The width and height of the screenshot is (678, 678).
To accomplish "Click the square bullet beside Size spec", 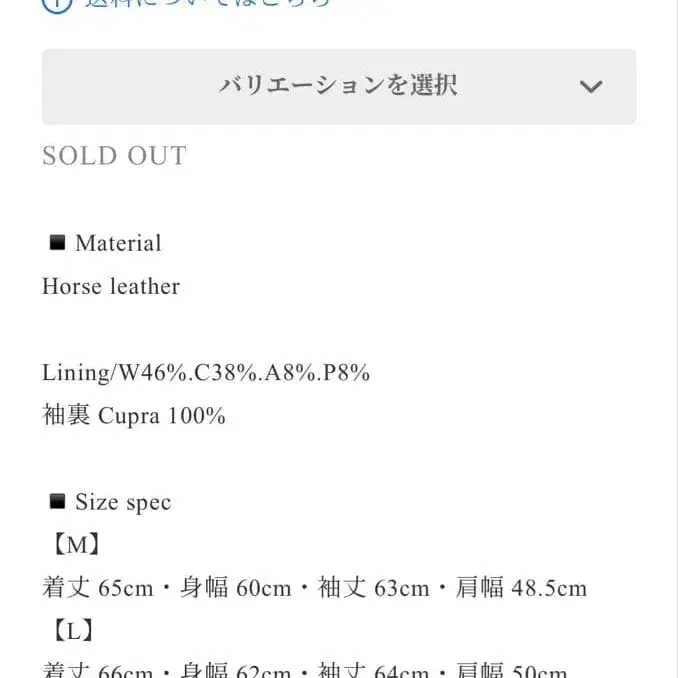I will point(57,501).
